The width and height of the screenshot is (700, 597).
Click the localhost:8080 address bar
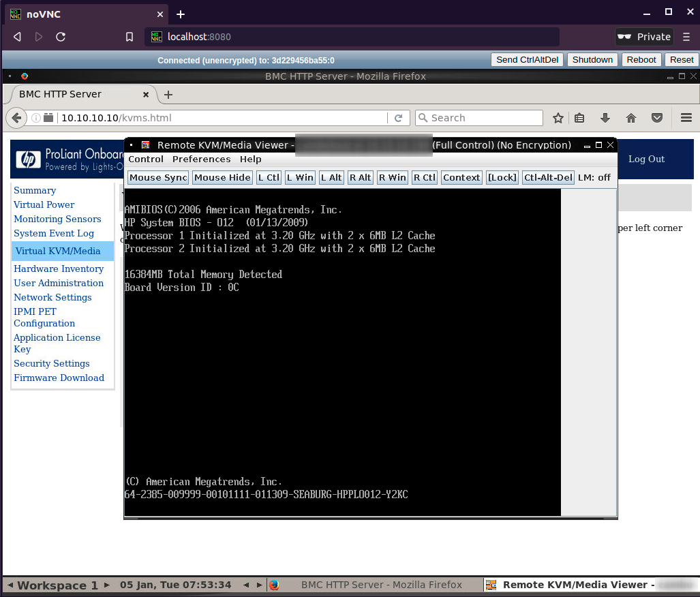point(352,37)
